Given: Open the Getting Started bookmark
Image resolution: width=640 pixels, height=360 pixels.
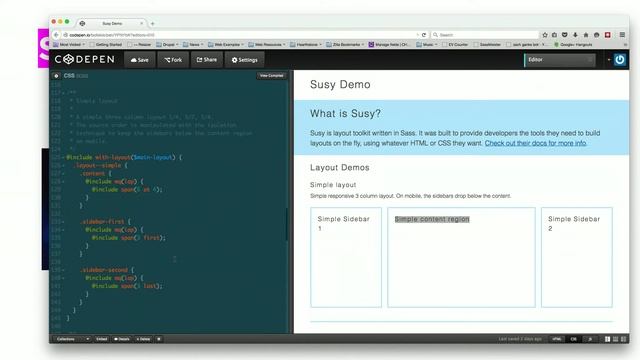Looking at the screenshot, I should coord(105,44).
